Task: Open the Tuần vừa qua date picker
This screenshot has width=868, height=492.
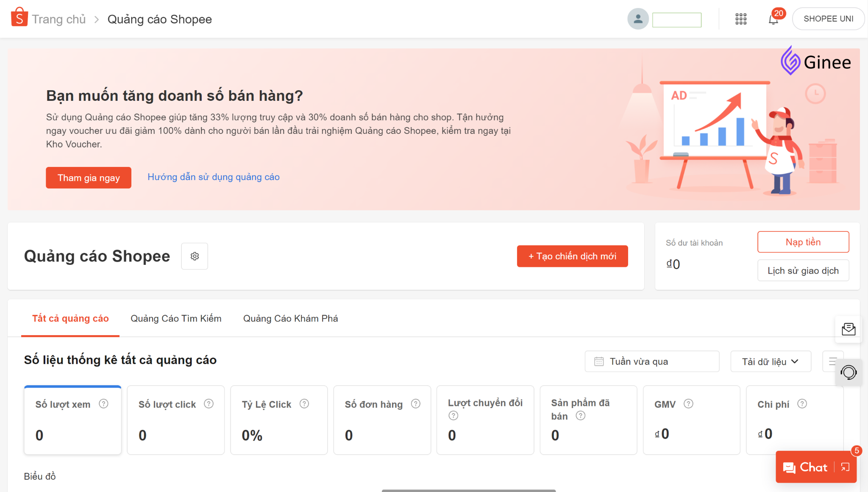Action: (652, 361)
